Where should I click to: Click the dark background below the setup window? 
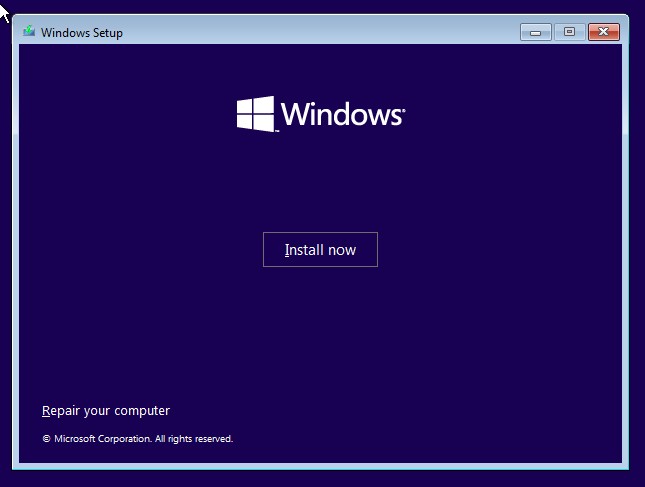tap(320, 478)
